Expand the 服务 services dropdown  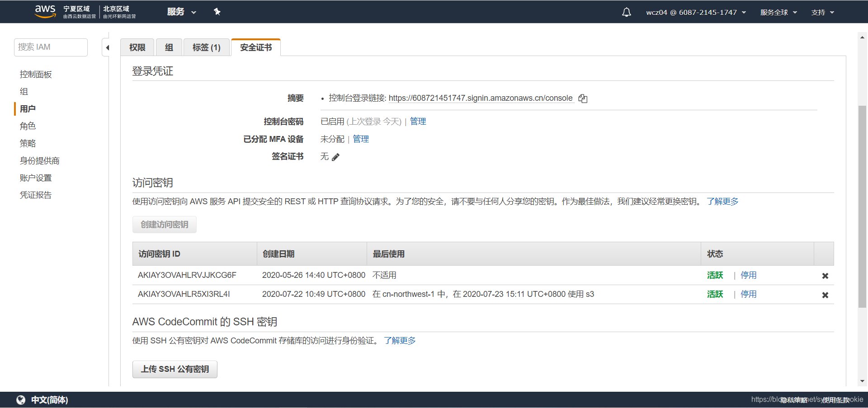[181, 12]
